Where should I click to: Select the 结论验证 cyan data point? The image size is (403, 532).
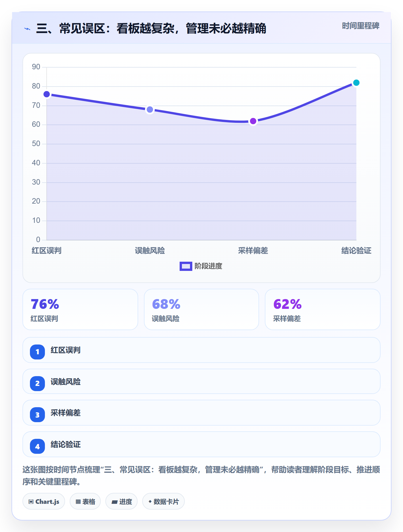click(356, 83)
